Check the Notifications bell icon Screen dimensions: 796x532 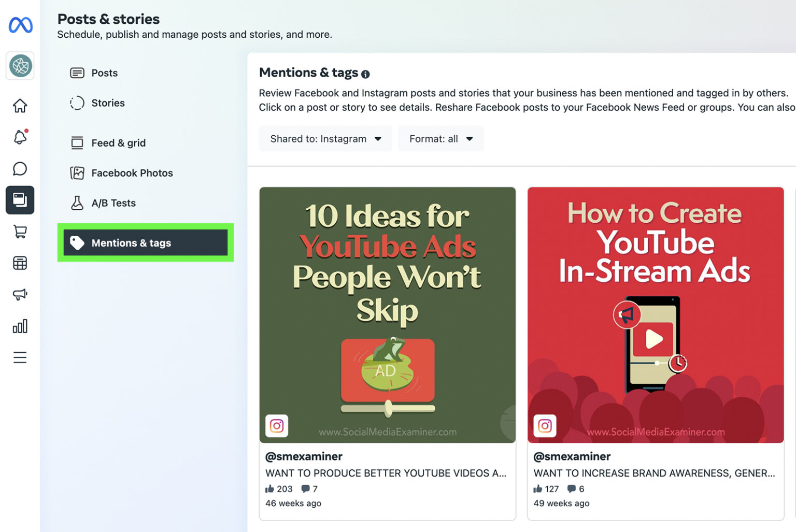[20, 137]
